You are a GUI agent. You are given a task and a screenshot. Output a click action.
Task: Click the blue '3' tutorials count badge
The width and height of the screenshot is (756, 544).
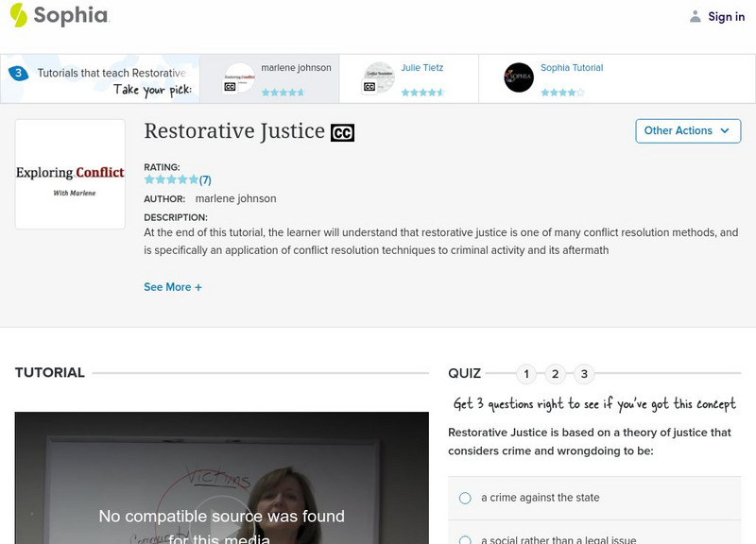tap(17, 68)
